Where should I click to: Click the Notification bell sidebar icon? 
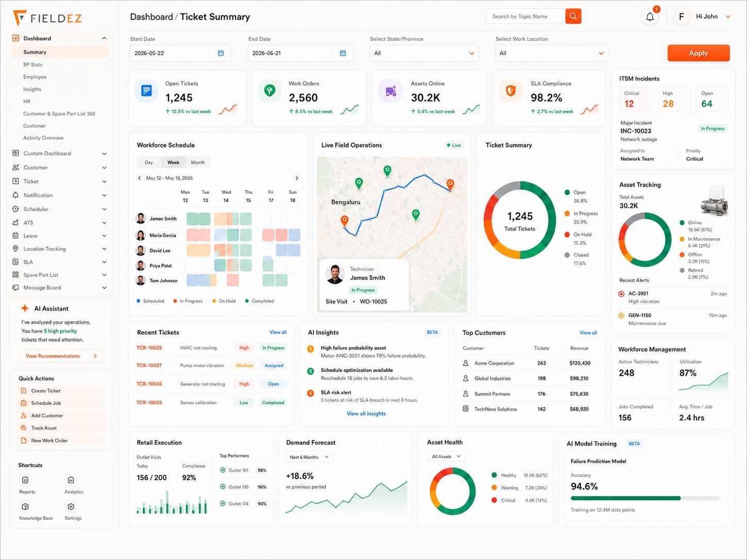pyautogui.click(x=15, y=195)
